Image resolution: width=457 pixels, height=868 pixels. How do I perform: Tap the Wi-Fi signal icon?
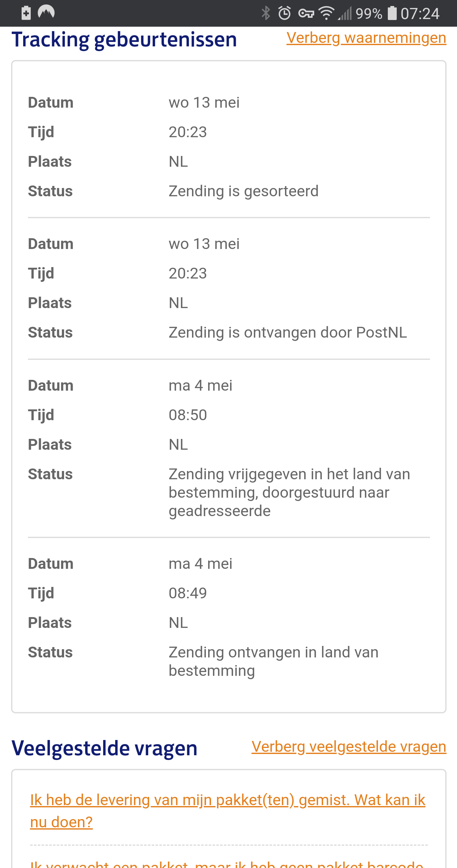tap(326, 13)
